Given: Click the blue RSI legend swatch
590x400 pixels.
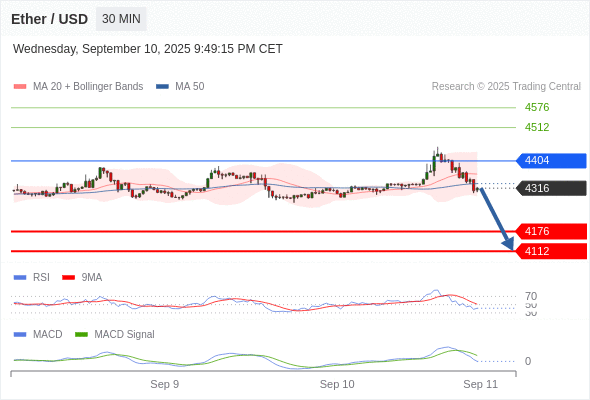Looking at the screenshot, I should [20, 278].
